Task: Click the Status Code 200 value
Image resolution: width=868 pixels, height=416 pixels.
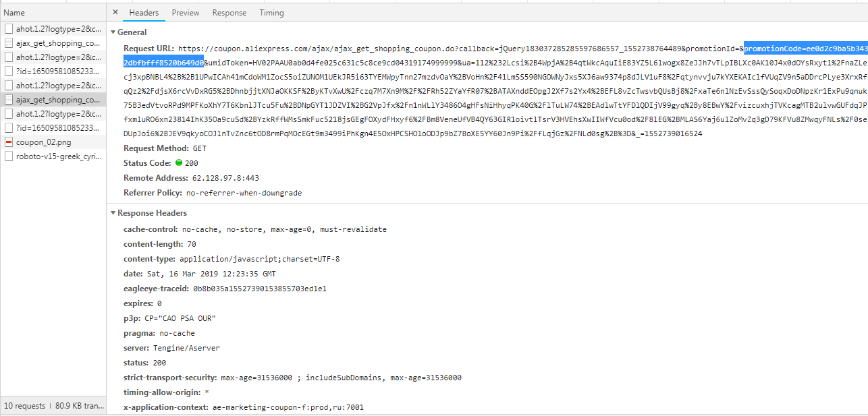Action: coord(192,163)
